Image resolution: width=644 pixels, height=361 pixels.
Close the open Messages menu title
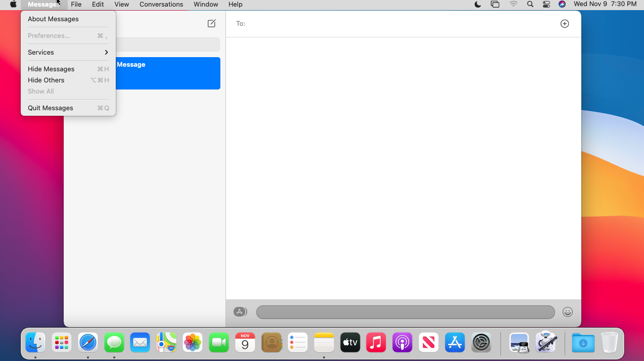[43, 4]
